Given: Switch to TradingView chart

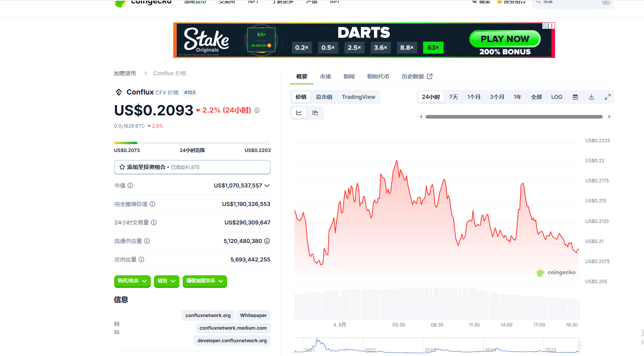Looking at the screenshot, I should (359, 97).
